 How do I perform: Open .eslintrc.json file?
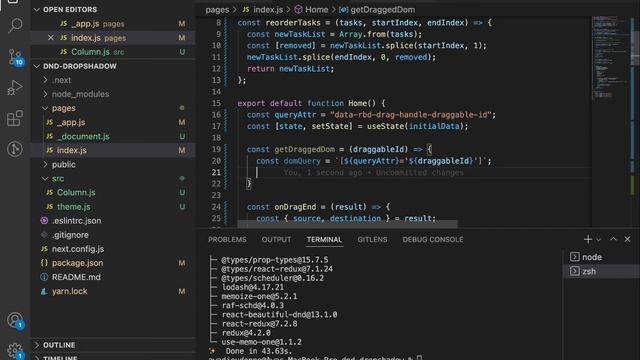point(113,221)
